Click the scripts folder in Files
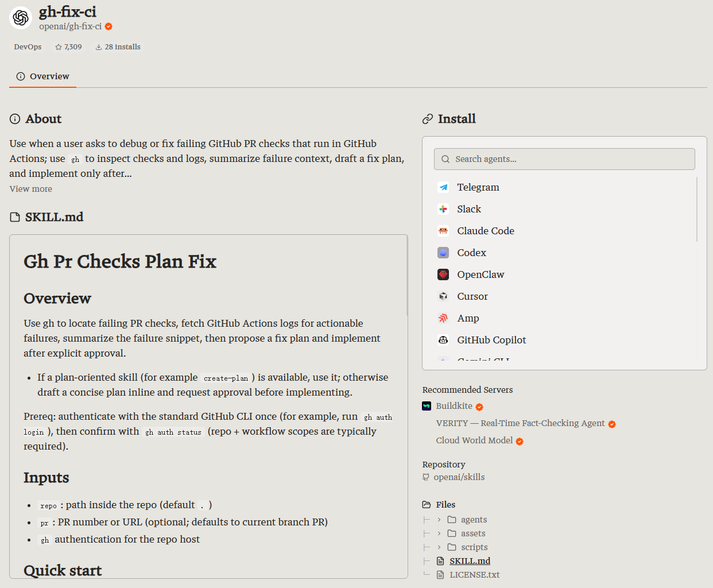 (x=474, y=547)
